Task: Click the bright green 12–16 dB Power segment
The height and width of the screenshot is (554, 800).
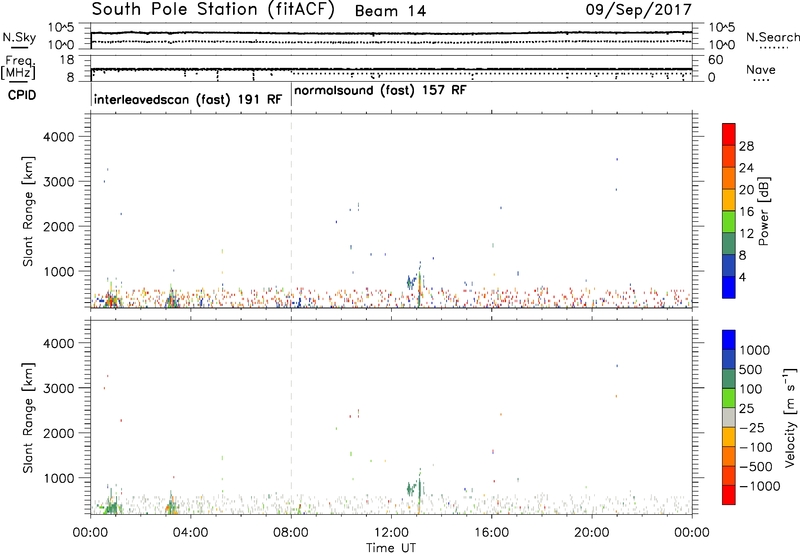Action: tap(729, 221)
